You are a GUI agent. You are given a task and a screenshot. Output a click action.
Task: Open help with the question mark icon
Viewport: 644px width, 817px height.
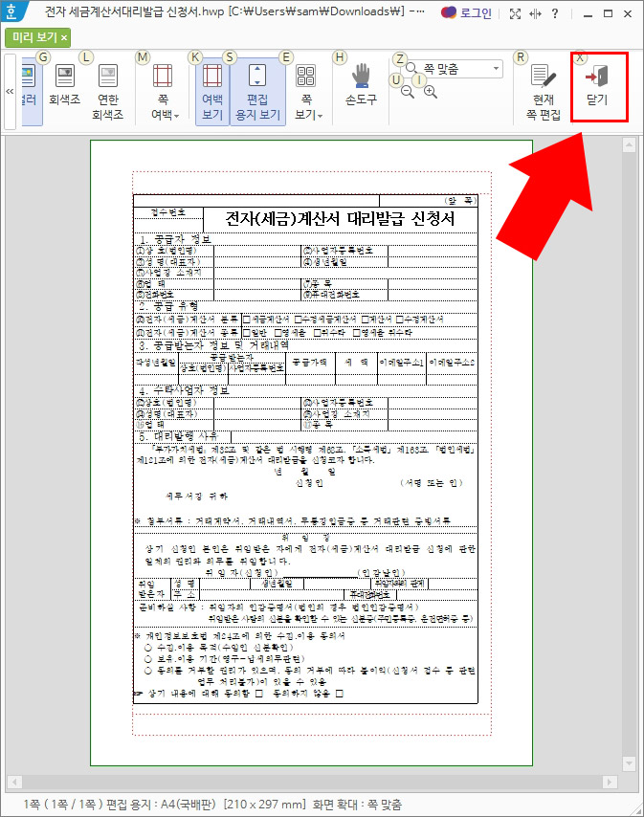555,13
